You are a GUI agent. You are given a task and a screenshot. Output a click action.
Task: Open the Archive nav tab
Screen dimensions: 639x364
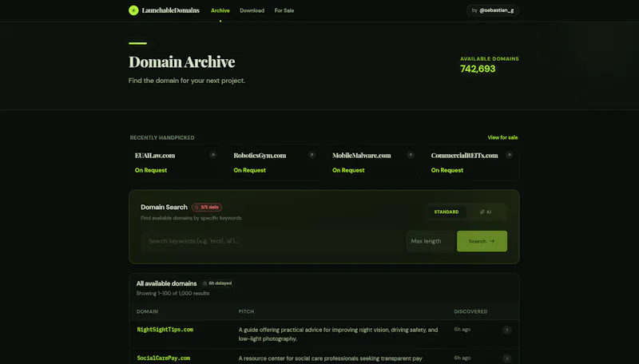pyautogui.click(x=220, y=10)
